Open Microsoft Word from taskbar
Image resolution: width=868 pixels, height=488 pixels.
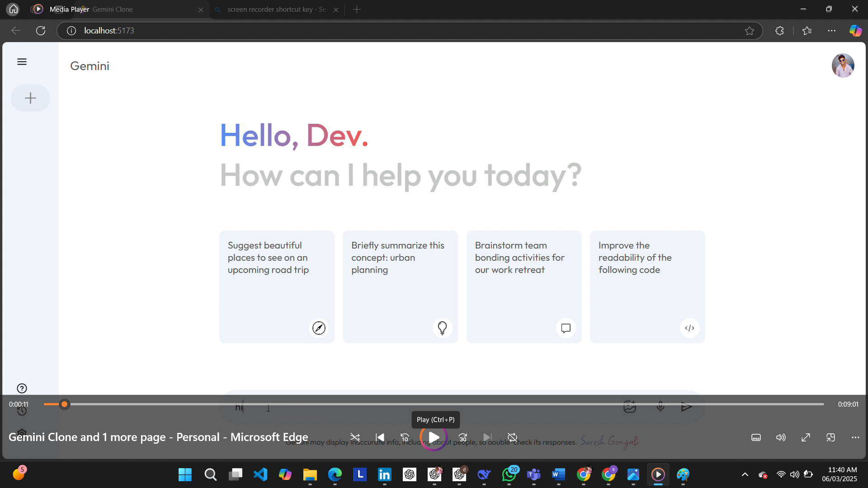(559, 474)
